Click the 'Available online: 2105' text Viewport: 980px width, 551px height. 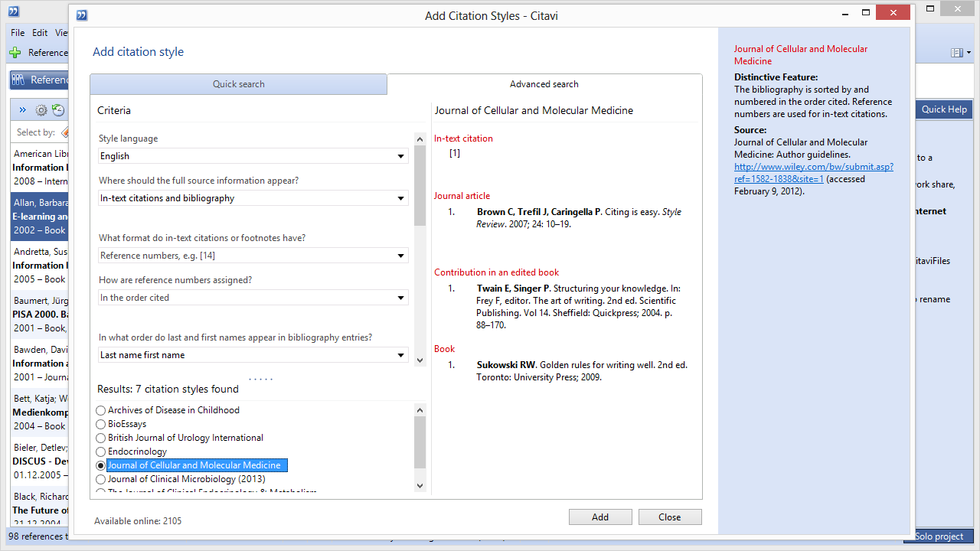coord(138,521)
